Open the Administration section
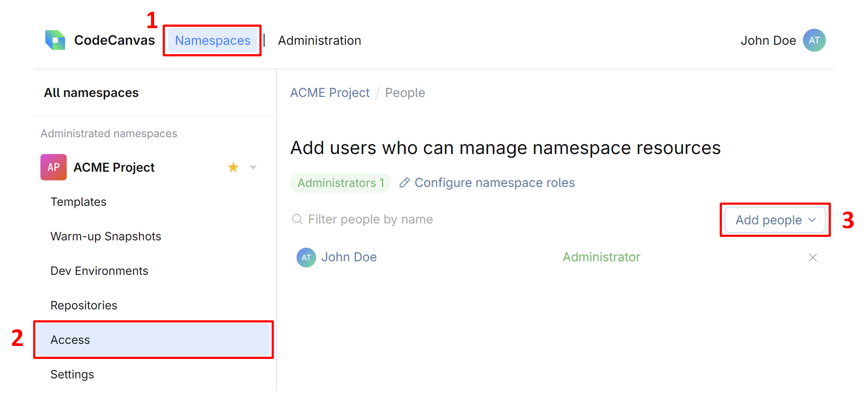Image resolution: width=868 pixels, height=399 pixels. click(x=319, y=40)
